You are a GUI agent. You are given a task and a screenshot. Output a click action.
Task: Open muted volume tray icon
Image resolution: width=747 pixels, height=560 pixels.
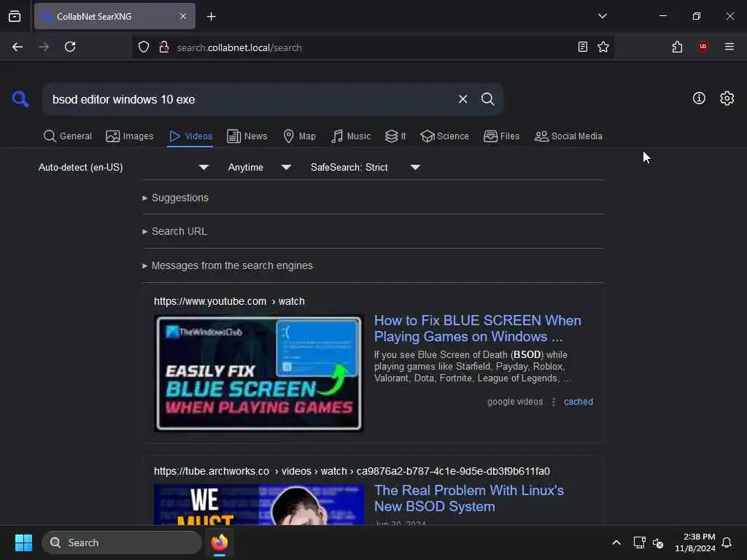coord(659,542)
